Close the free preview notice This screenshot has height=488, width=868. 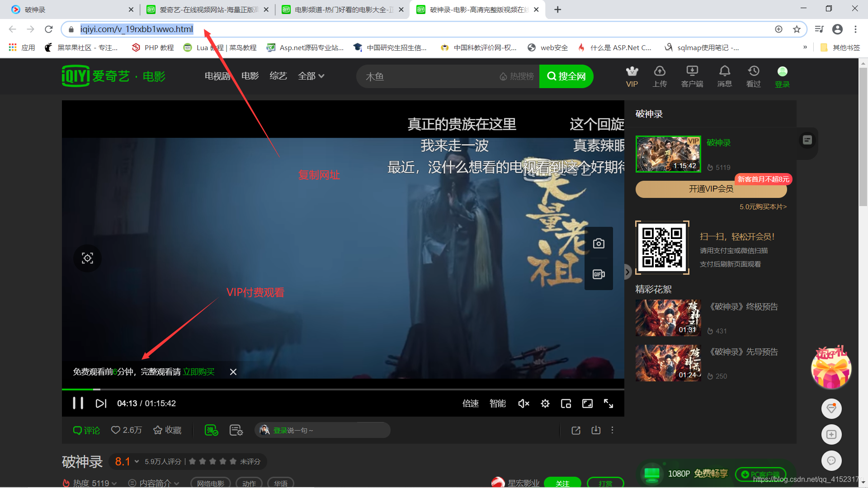pos(233,372)
